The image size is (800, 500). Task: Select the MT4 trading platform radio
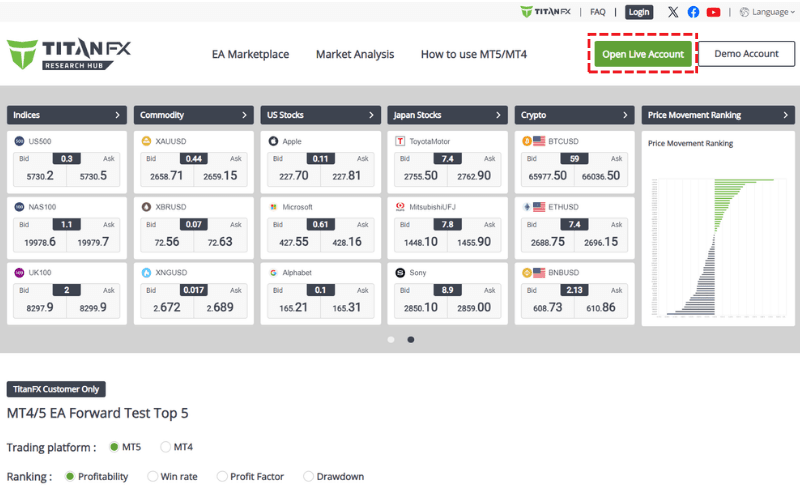coord(166,446)
